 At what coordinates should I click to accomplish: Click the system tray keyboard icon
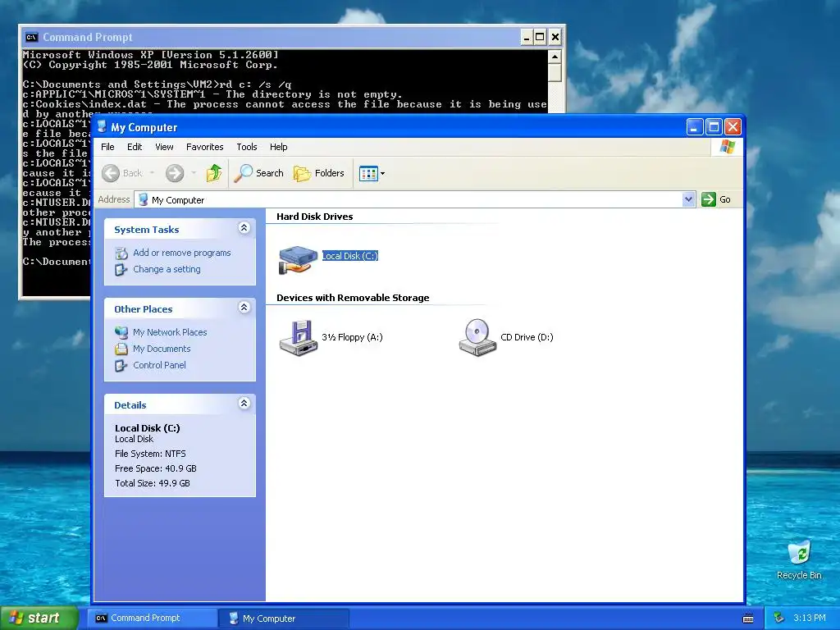click(x=748, y=619)
